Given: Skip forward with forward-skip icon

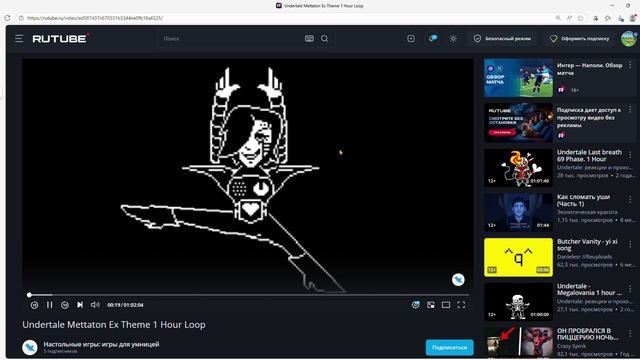Looking at the screenshot, I should 64,305.
